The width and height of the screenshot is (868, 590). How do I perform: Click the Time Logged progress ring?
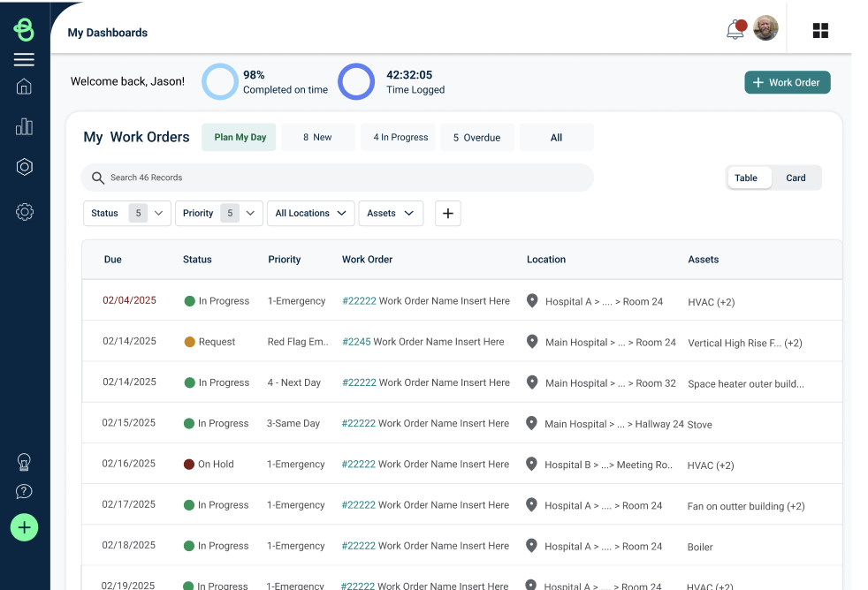coord(356,82)
